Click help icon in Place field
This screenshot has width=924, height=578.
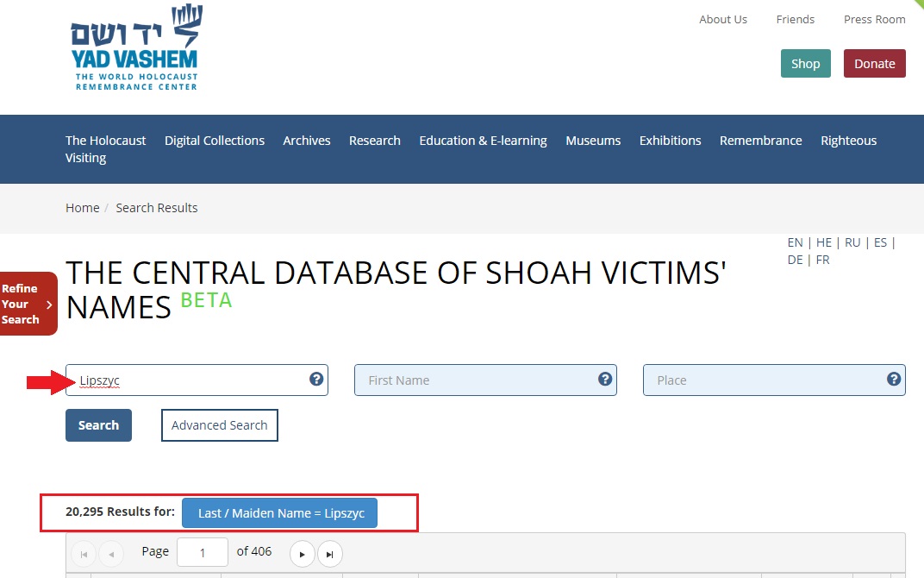894,379
